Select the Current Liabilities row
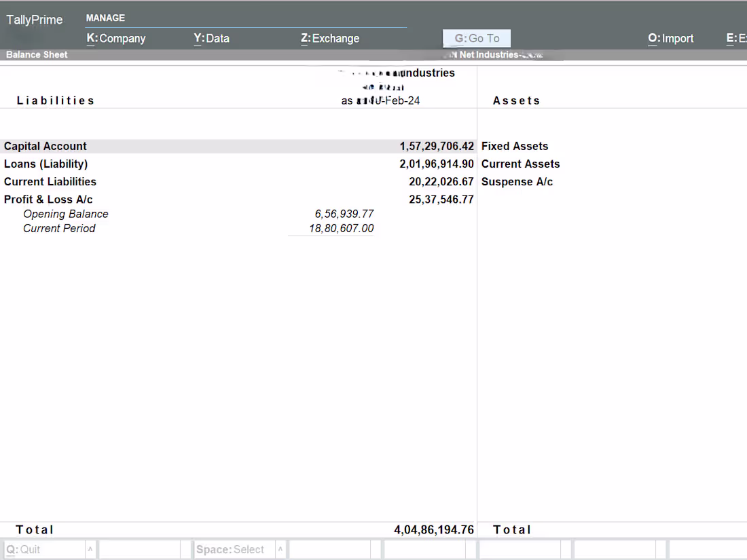The height and width of the screenshot is (560, 747). (238, 181)
